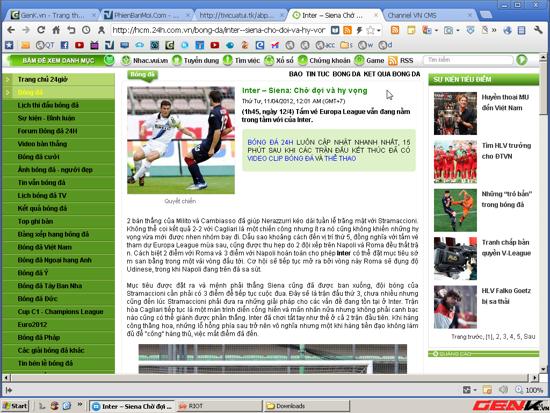Open the Facebook bookmark icon
The height and width of the screenshot is (413, 550).
[65, 45]
